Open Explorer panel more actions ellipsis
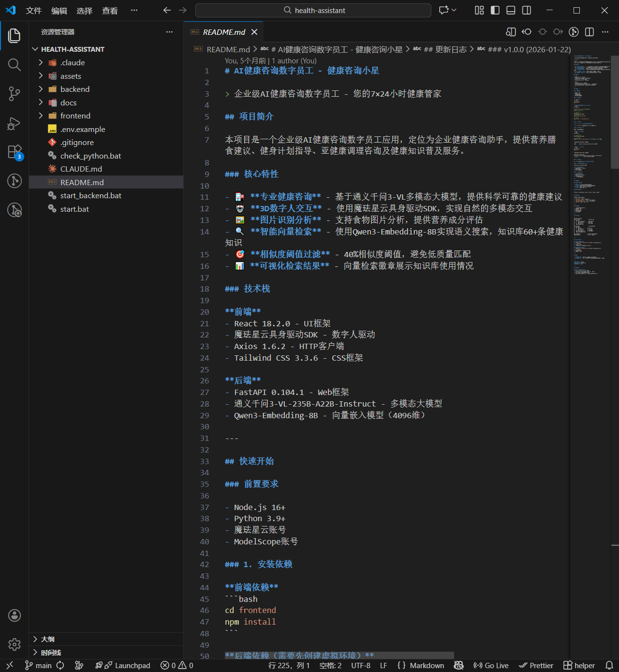The width and height of the screenshot is (619, 672). [x=169, y=32]
